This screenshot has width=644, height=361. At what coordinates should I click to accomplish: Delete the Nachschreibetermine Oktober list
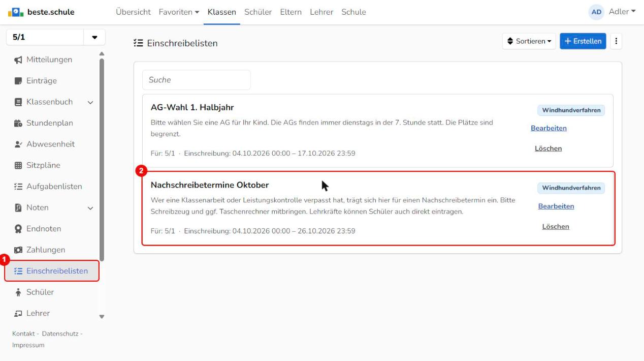point(556,227)
